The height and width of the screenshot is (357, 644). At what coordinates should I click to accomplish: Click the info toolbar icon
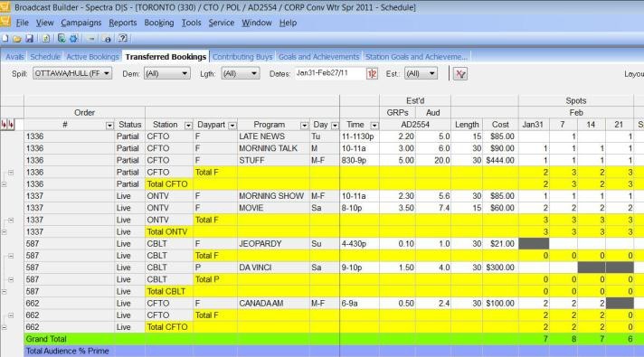point(107,39)
